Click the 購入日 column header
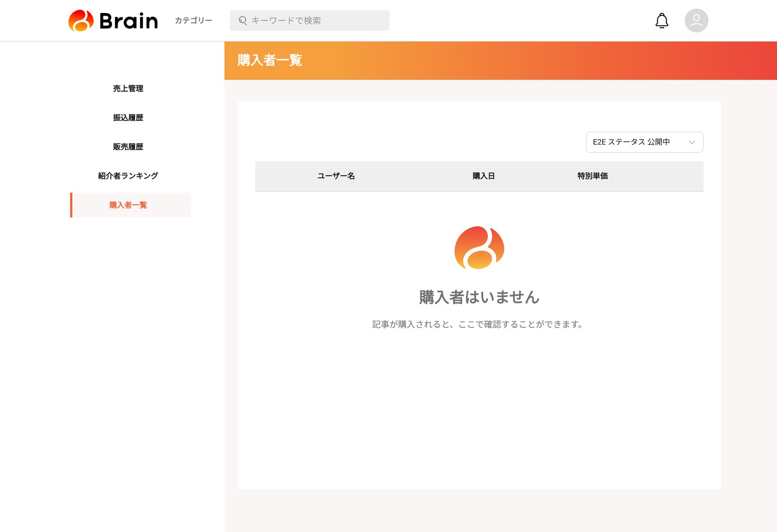The width and height of the screenshot is (777, 532). click(483, 176)
